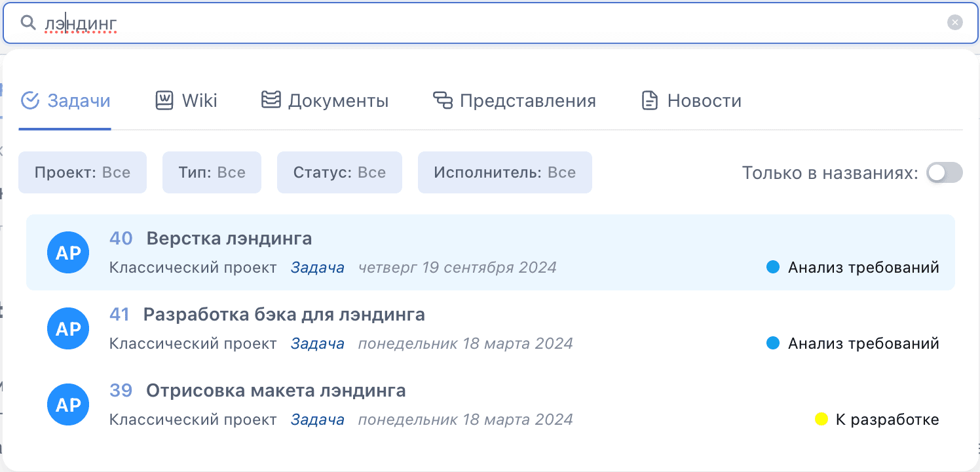Click the Задачи checkmark icon
The height and width of the screenshot is (472, 980).
coord(30,100)
